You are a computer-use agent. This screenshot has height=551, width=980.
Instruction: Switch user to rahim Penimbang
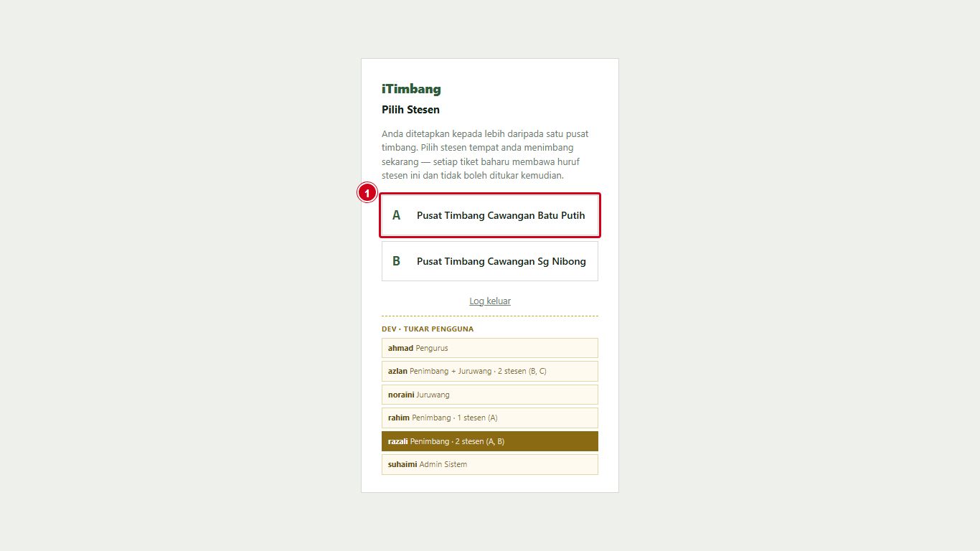click(490, 418)
